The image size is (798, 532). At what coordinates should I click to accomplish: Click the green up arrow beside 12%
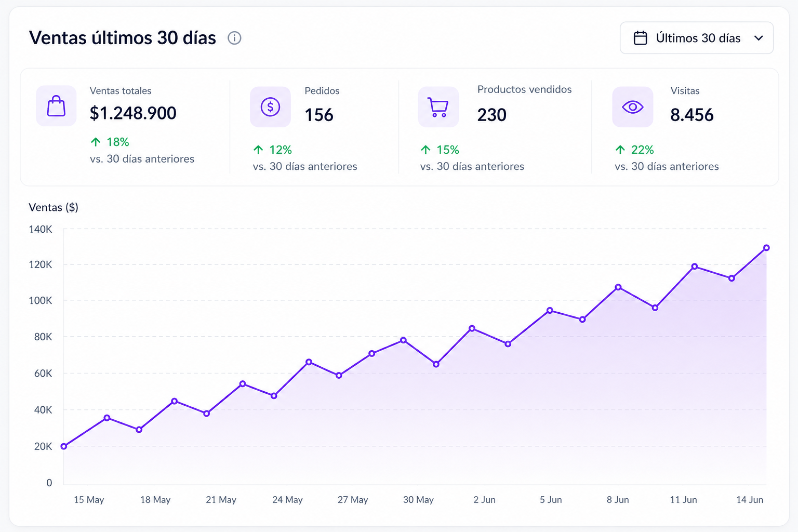pos(258,150)
